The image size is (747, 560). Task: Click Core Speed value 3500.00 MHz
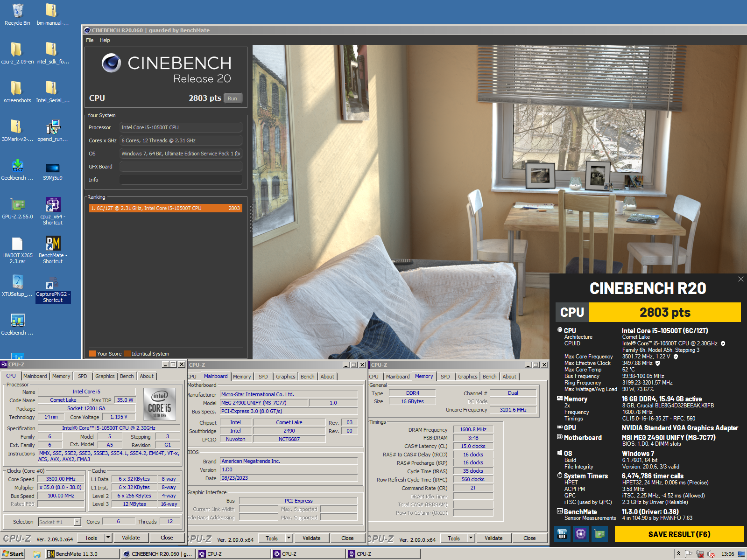[x=61, y=479]
